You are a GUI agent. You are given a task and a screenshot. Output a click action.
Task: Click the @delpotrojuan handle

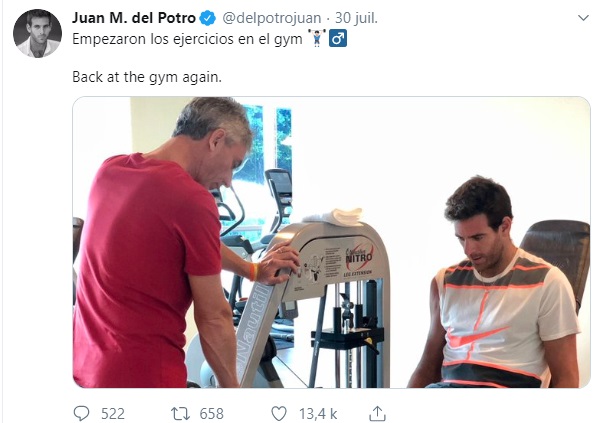[x=271, y=18]
